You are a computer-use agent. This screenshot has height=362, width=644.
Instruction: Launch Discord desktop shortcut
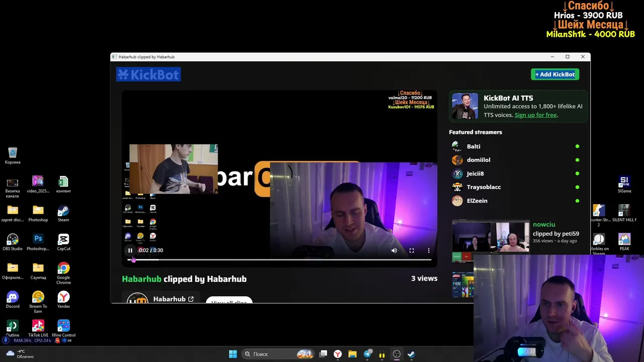13,300
